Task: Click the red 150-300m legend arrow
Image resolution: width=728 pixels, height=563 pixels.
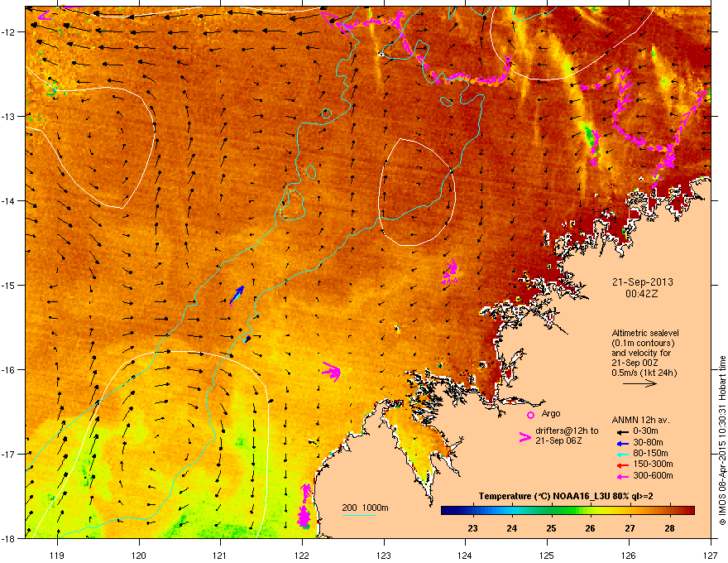Action: point(622,465)
